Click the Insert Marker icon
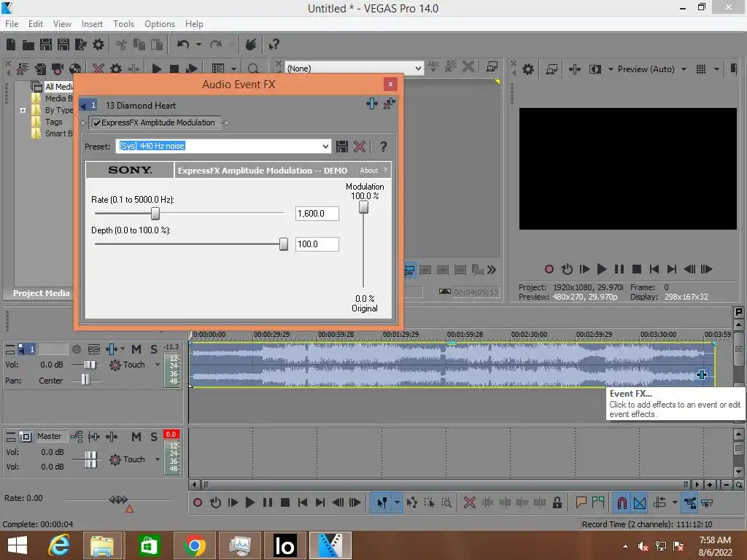This screenshot has width=747, height=560. click(581, 503)
